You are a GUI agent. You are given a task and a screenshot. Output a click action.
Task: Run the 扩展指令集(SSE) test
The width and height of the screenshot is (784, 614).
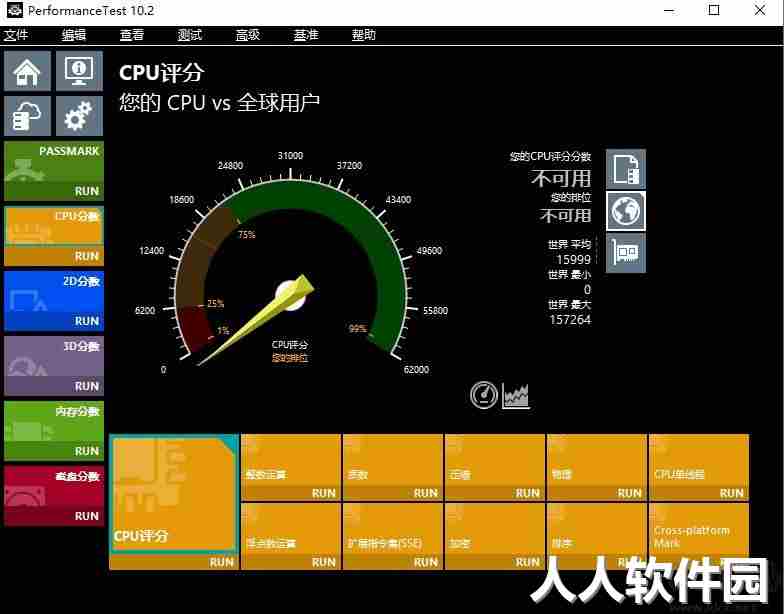pos(426,562)
